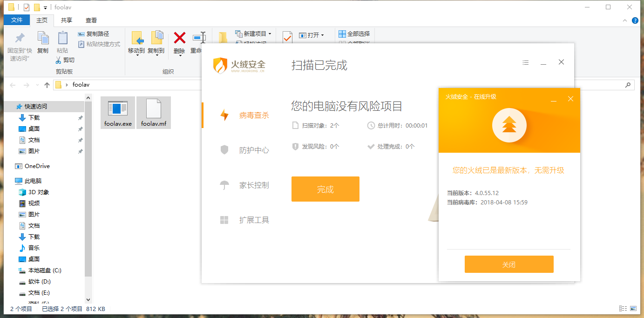
Task: Close the 在线升级 dialog with X
Action: coord(570,99)
